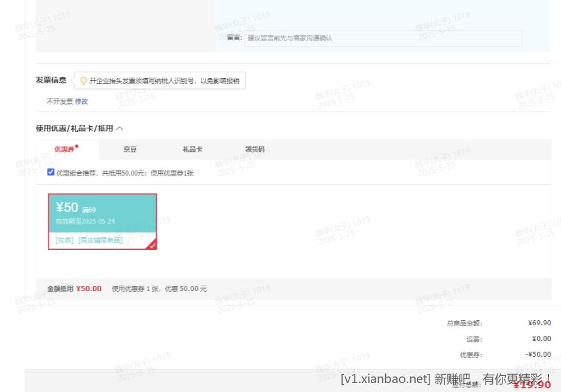Collapse the 使用优惠/礼品卡/抵用 section
561x392 pixels.
(120, 128)
